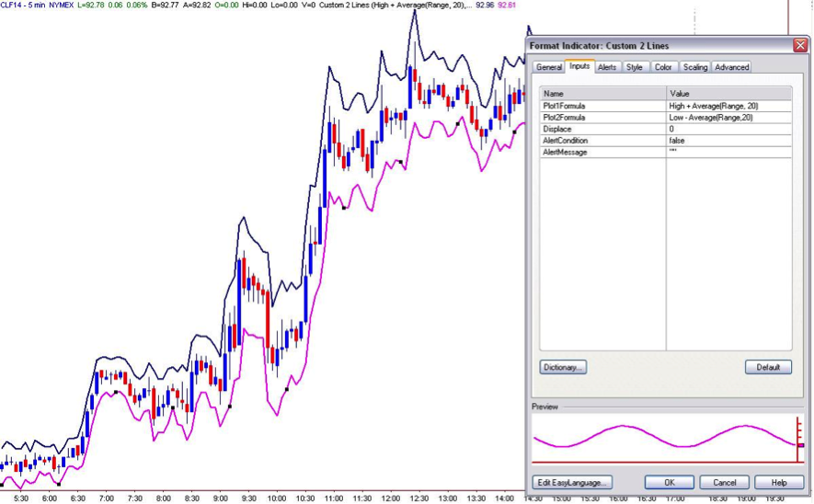This screenshot has height=504, width=814.
Task: Click the Dictionary... button
Action: (x=563, y=367)
